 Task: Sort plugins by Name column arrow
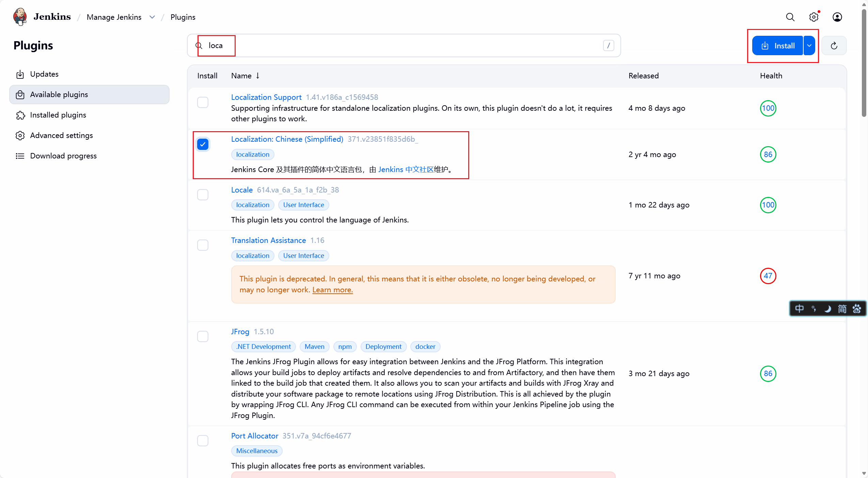pos(258,76)
